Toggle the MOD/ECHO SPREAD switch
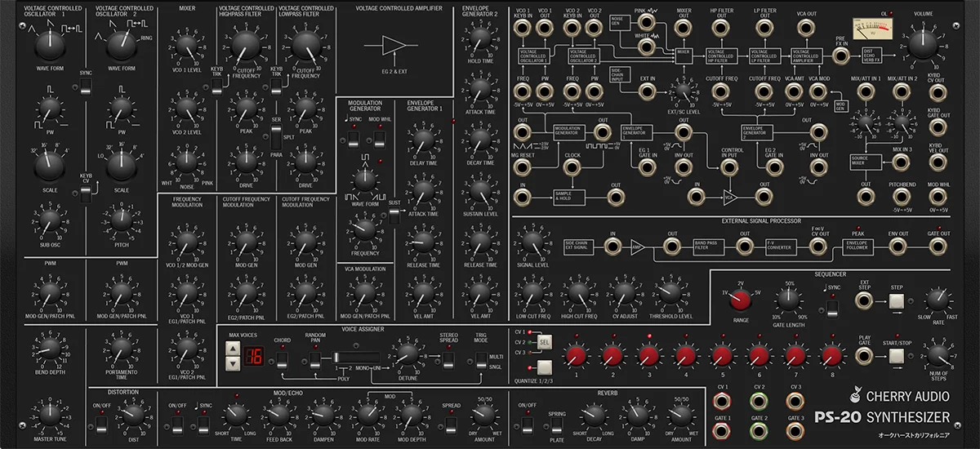980x449 pixels. 451,425
